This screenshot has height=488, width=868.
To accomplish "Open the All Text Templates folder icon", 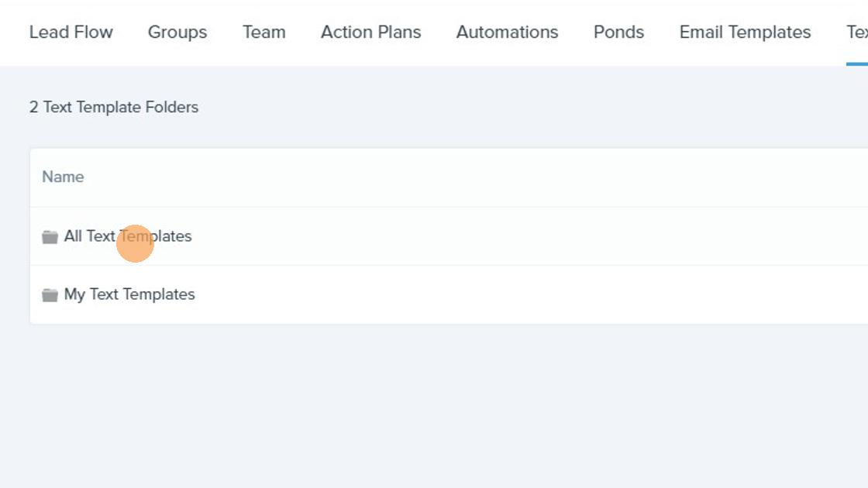I will [50, 237].
